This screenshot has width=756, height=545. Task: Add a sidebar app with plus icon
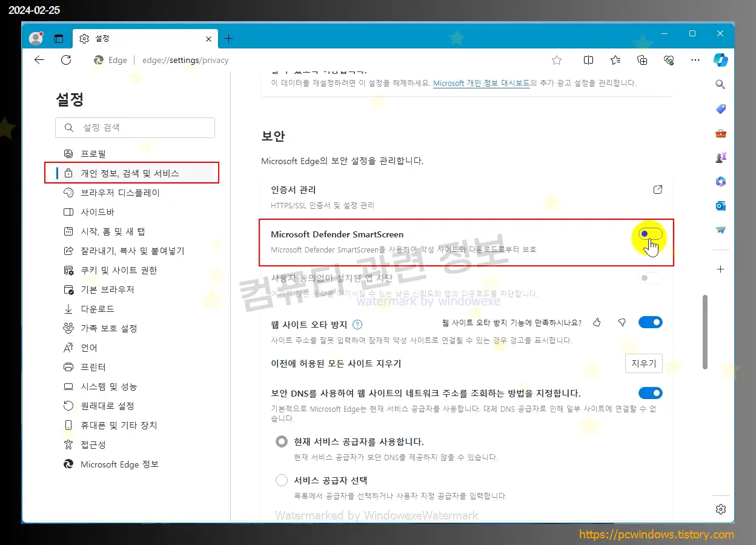[721, 269]
